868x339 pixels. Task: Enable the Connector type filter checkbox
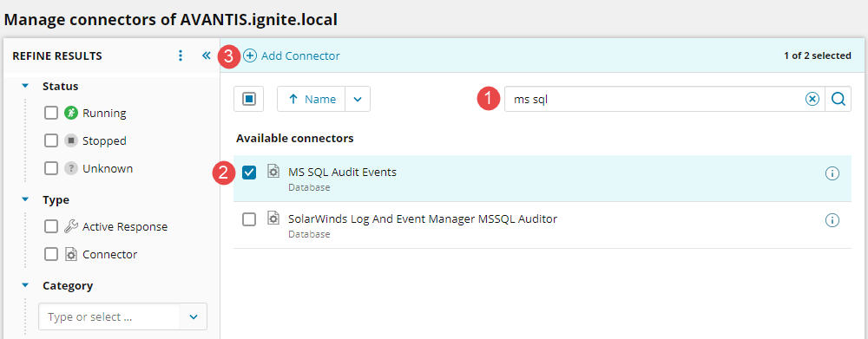point(51,254)
